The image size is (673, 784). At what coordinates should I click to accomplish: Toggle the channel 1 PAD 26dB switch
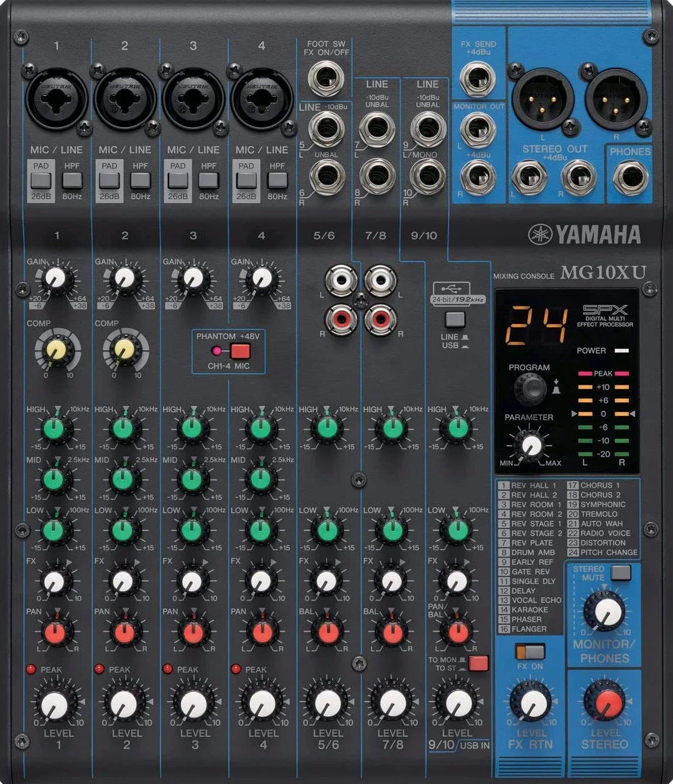pos(40,181)
